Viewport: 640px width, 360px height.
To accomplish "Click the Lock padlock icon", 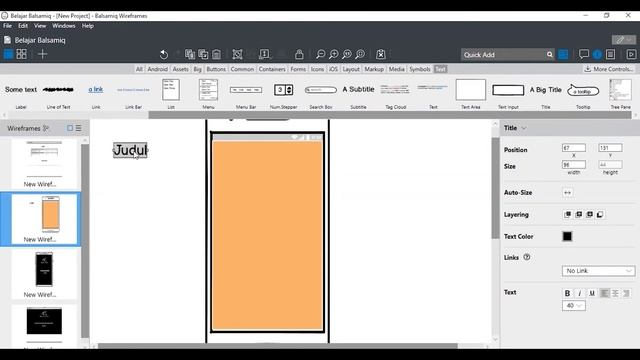I will click(x=299, y=54).
